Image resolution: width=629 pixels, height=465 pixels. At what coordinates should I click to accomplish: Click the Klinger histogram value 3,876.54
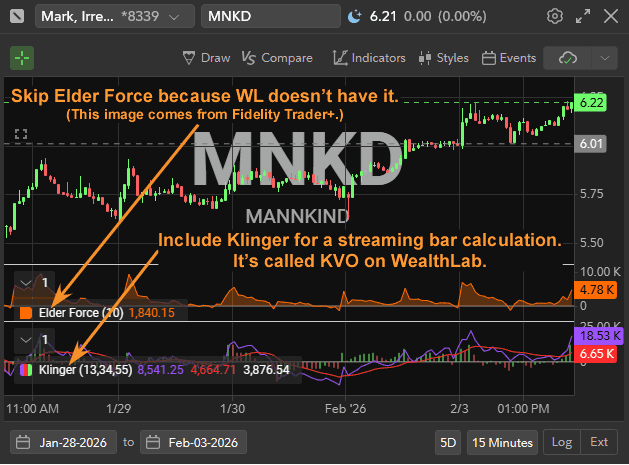point(266,370)
